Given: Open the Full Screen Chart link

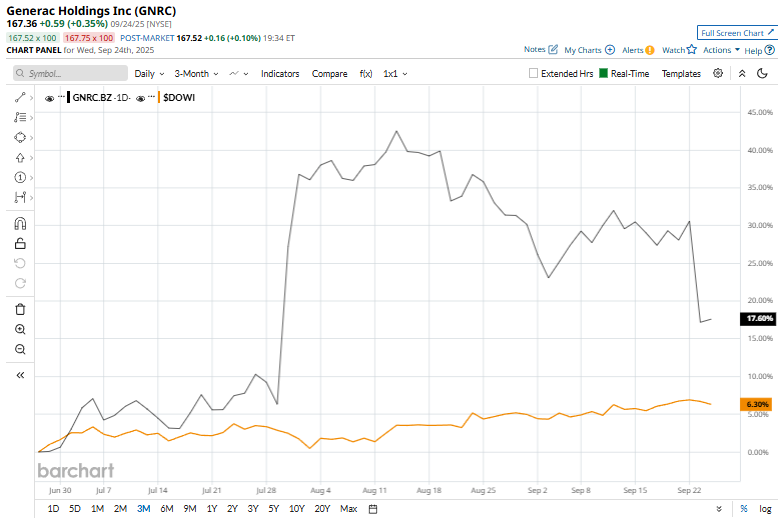Looking at the screenshot, I should pos(737,33).
